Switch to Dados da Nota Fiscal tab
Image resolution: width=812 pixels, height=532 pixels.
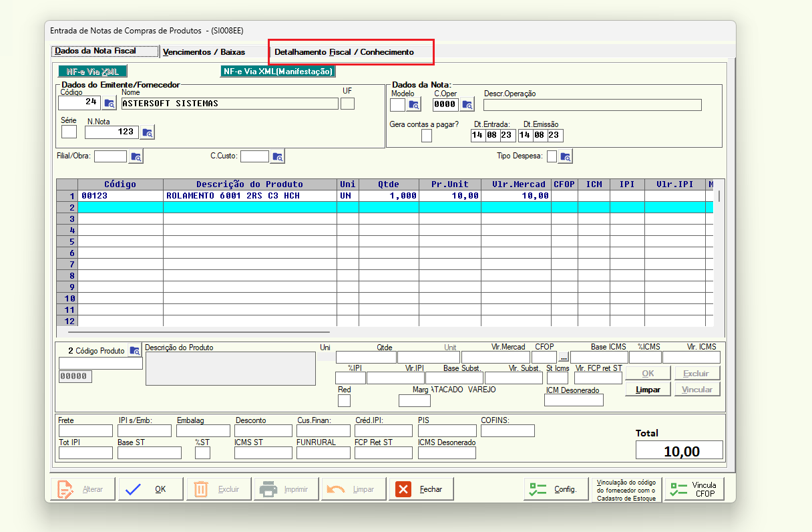(105, 51)
